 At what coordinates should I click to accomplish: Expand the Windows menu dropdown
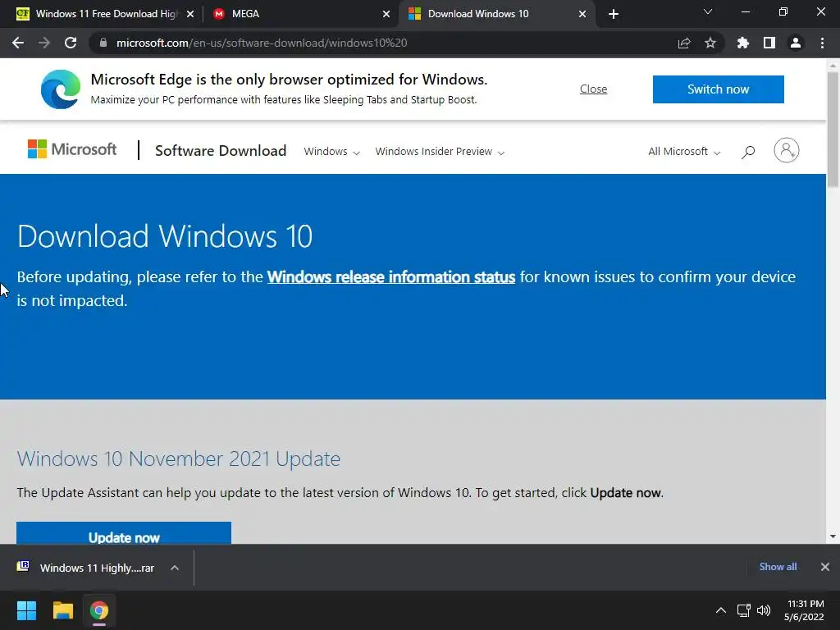pyautogui.click(x=331, y=152)
